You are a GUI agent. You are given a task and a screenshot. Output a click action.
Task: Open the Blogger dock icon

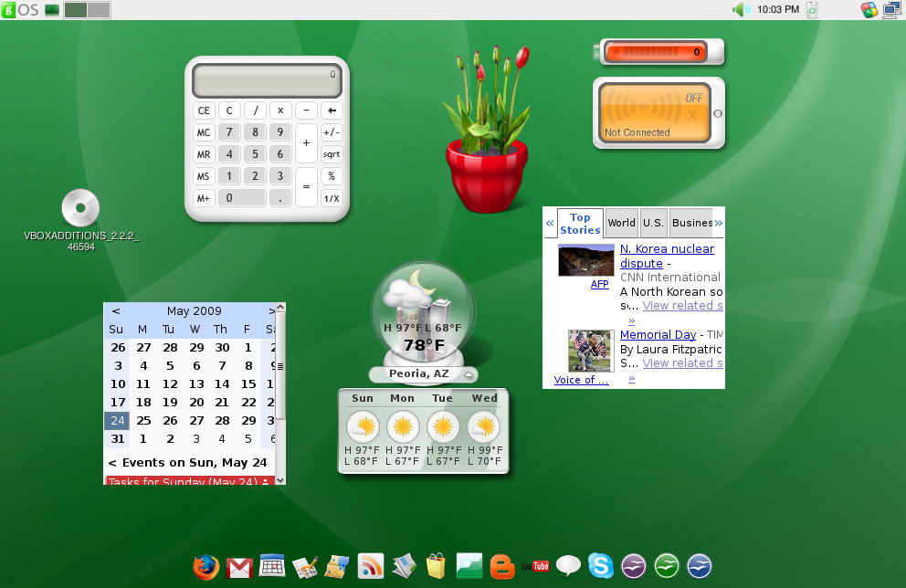pos(502,567)
